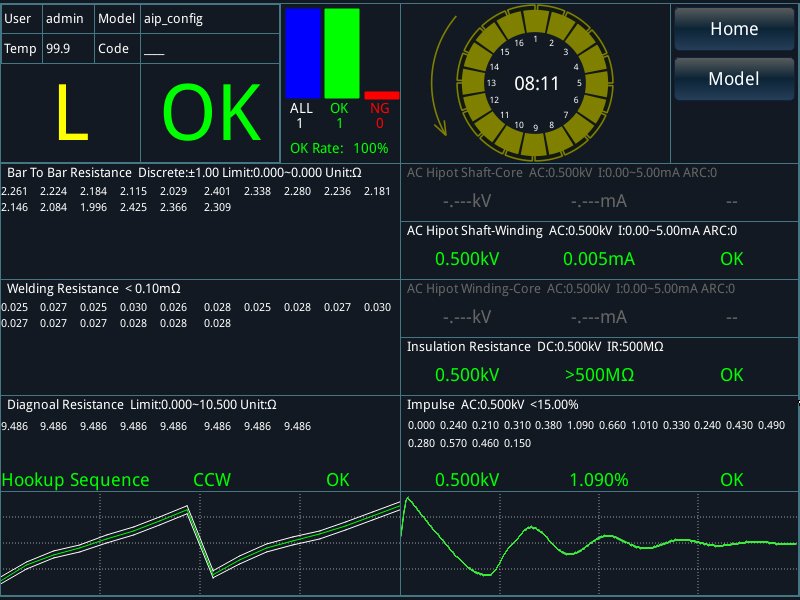800x600 pixels.
Task: Click the green OK count bar
Action: pyautogui.click(x=342, y=53)
